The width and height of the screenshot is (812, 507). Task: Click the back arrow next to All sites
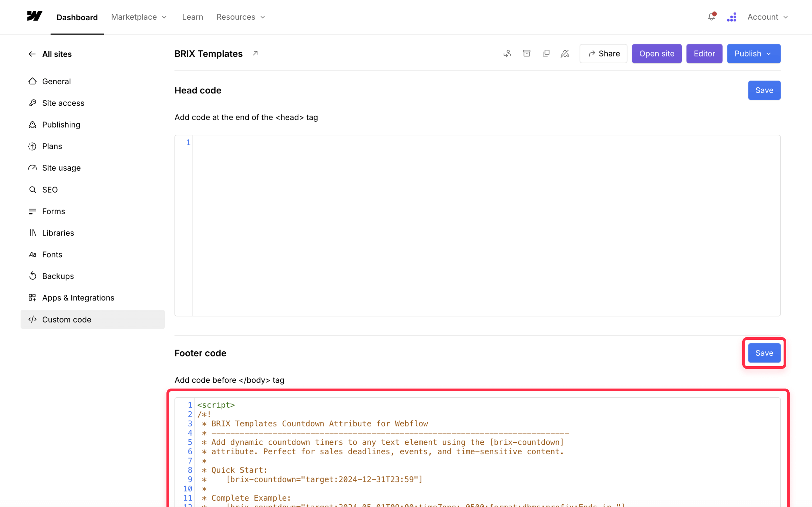32,54
